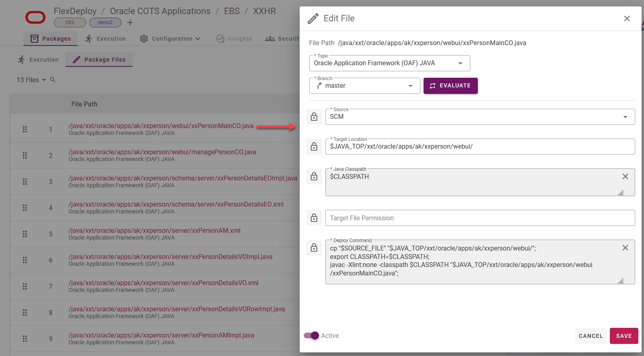Open the Packages tab
The image size is (644, 356).
point(51,39)
